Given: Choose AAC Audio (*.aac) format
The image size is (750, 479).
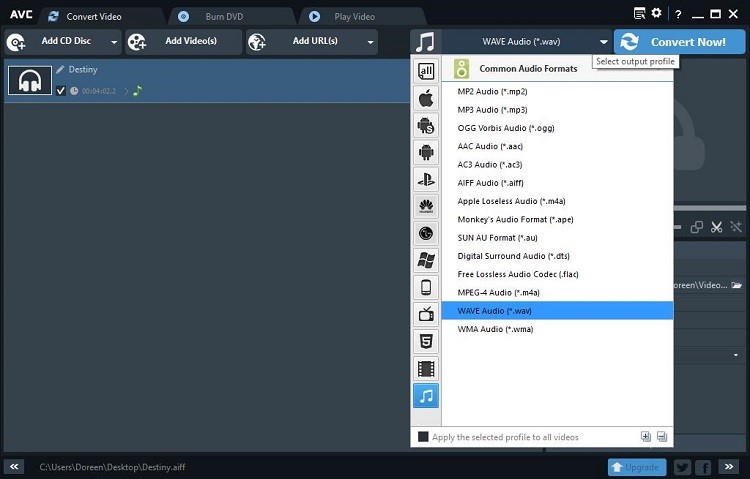Looking at the screenshot, I should (x=557, y=146).
